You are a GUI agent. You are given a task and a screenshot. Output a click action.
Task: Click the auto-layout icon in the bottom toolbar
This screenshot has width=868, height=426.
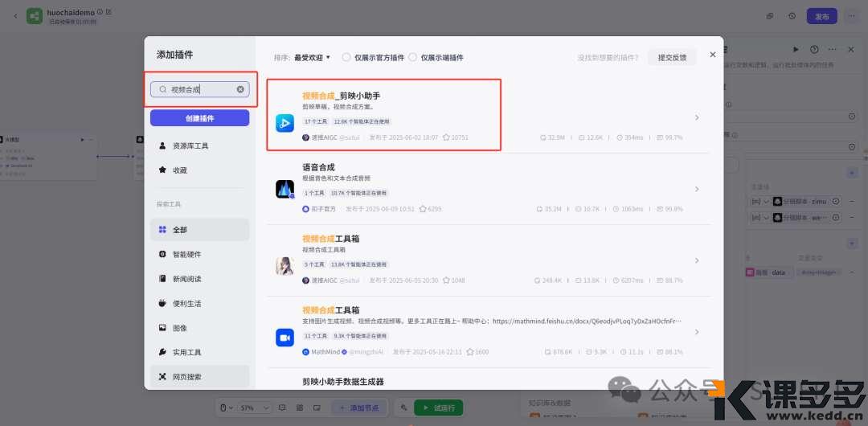[x=300, y=408]
